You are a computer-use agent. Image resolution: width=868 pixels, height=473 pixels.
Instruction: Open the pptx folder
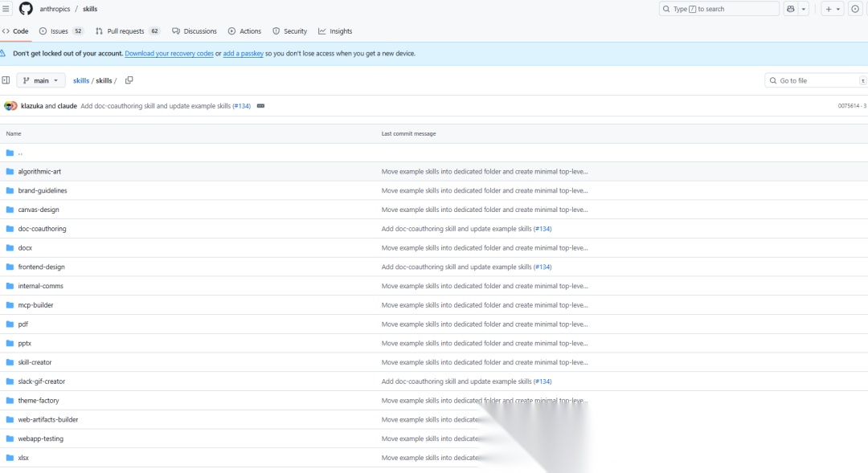(24, 343)
